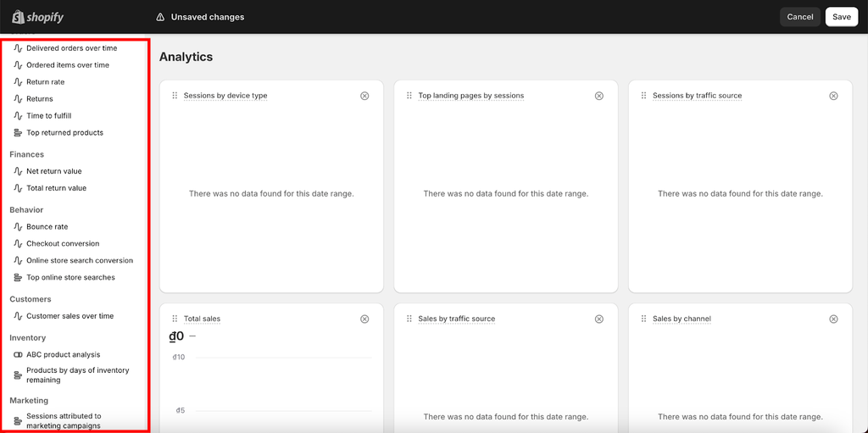Select the Net return value metric
Viewport: 868px width, 433px height.
54,172
